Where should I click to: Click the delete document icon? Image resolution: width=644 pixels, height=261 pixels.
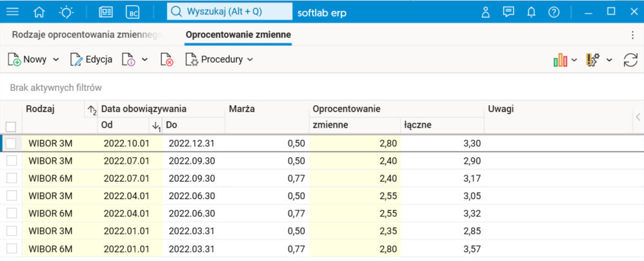click(x=166, y=59)
